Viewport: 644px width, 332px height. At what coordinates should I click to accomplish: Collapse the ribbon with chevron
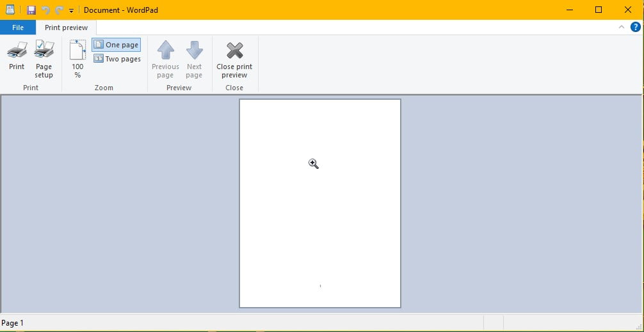point(622,28)
